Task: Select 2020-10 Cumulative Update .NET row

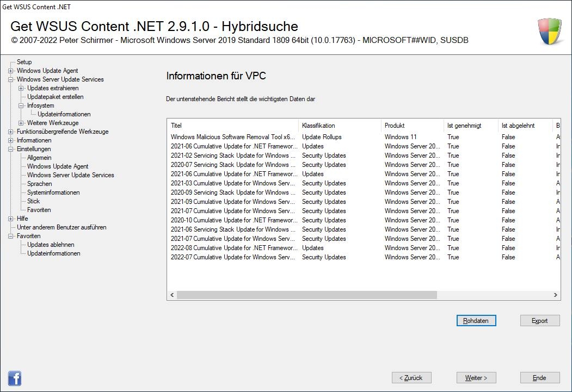Action: (x=364, y=220)
